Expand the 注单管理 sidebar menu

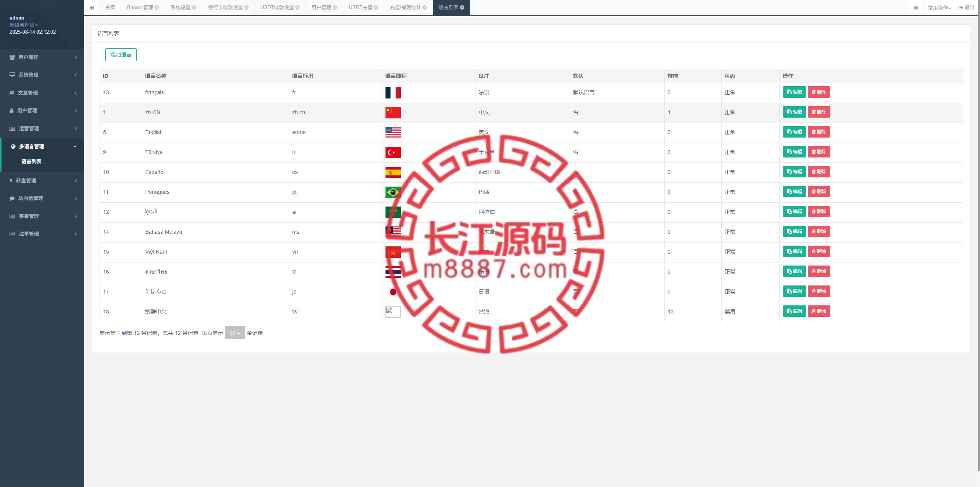(x=42, y=234)
